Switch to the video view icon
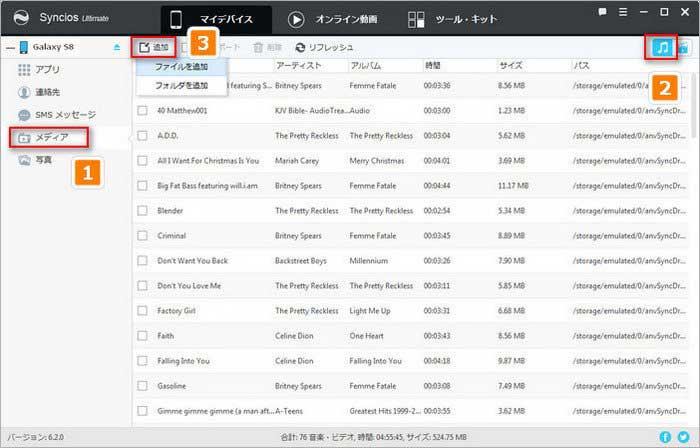700x448 pixels. [683, 47]
